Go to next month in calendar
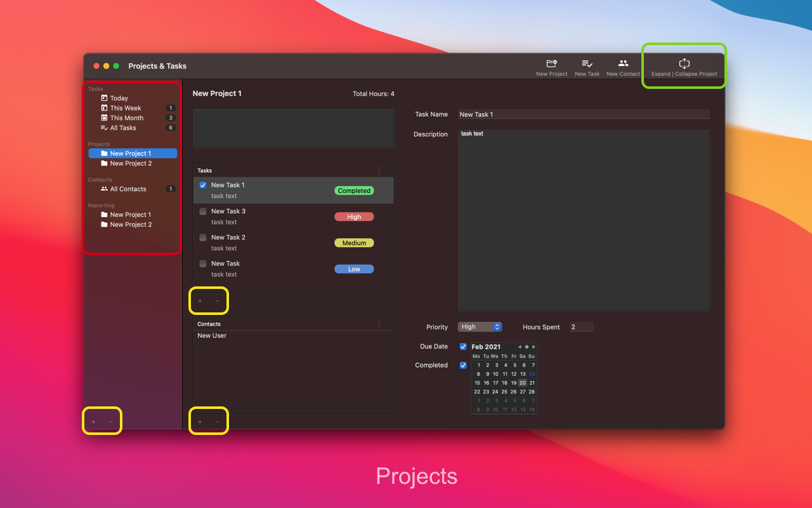This screenshot has width=812, height=508. [x=534, y=347]
